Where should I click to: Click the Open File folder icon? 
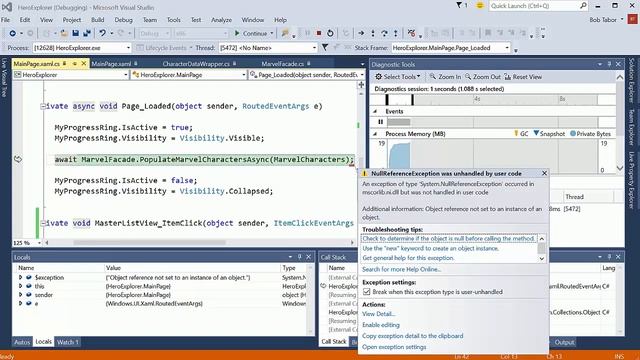click(x=64, y=33)
